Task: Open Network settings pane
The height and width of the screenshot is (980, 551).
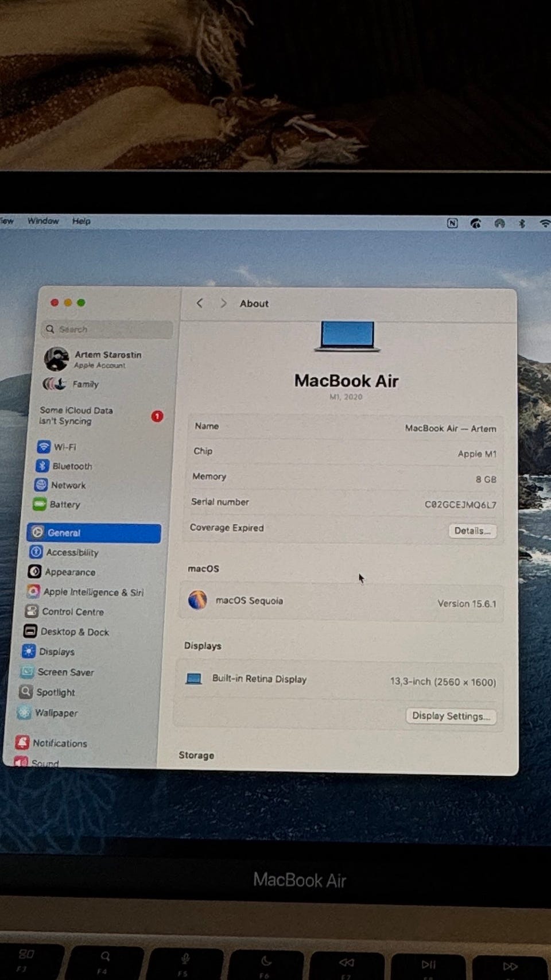Action: 60,485
